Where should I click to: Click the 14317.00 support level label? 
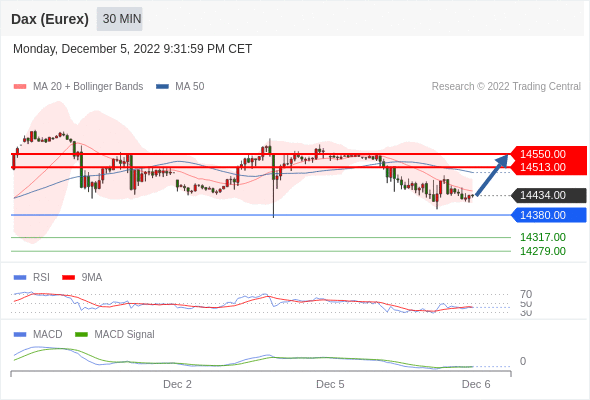(543, 237)
